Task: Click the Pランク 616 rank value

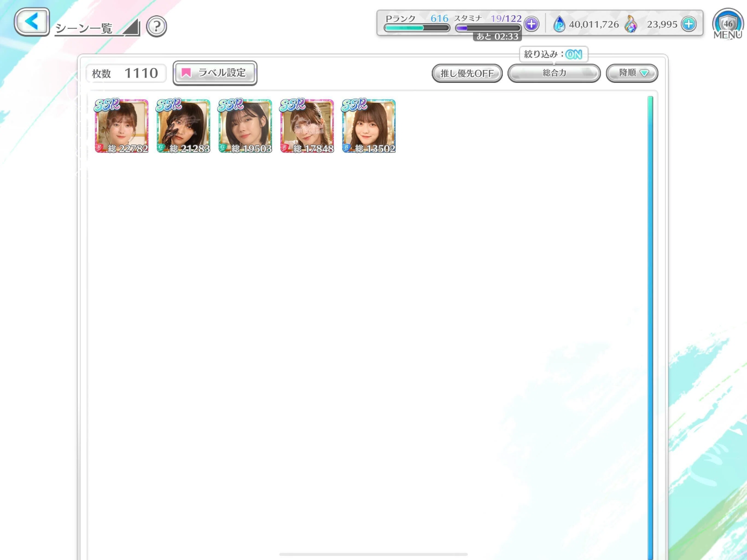Action: pos(439,18)
